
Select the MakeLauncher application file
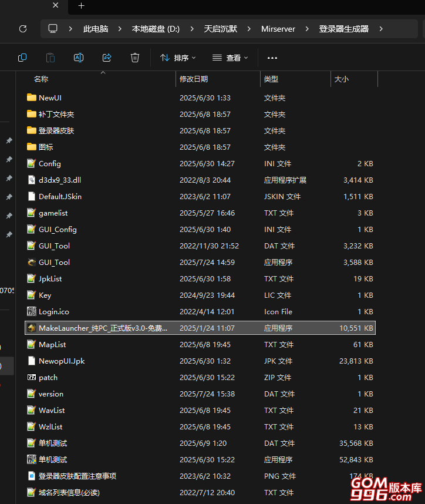(103, 328)
